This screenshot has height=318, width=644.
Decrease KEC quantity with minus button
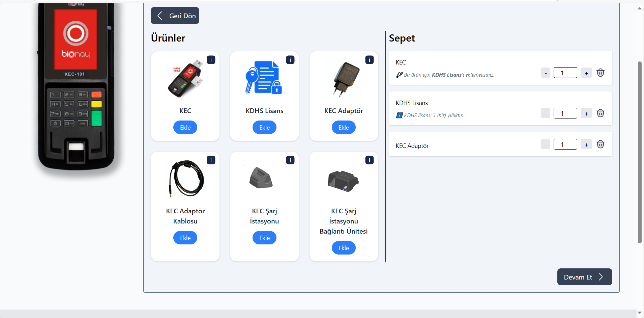(x=545, y=73)
